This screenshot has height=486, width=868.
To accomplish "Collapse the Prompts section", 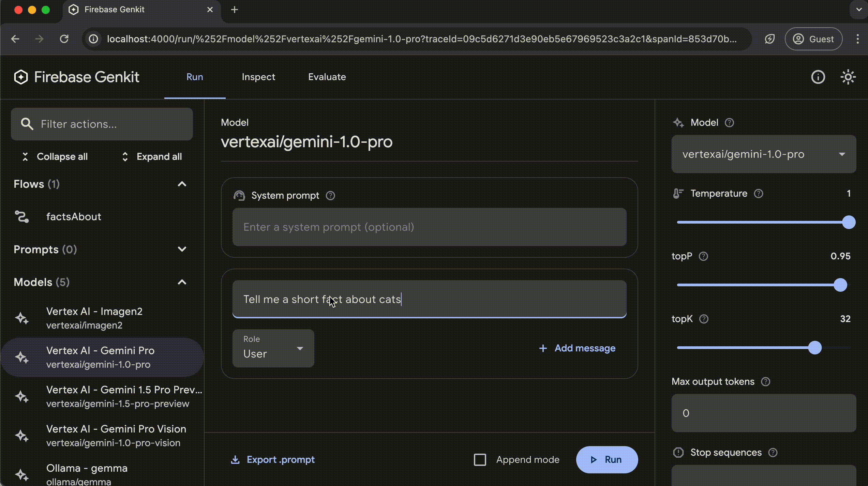I will (182, 249).
